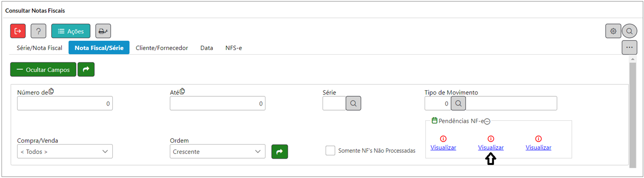Click the three-dots more options button
The image size is (644, 178).
point(629,47)
